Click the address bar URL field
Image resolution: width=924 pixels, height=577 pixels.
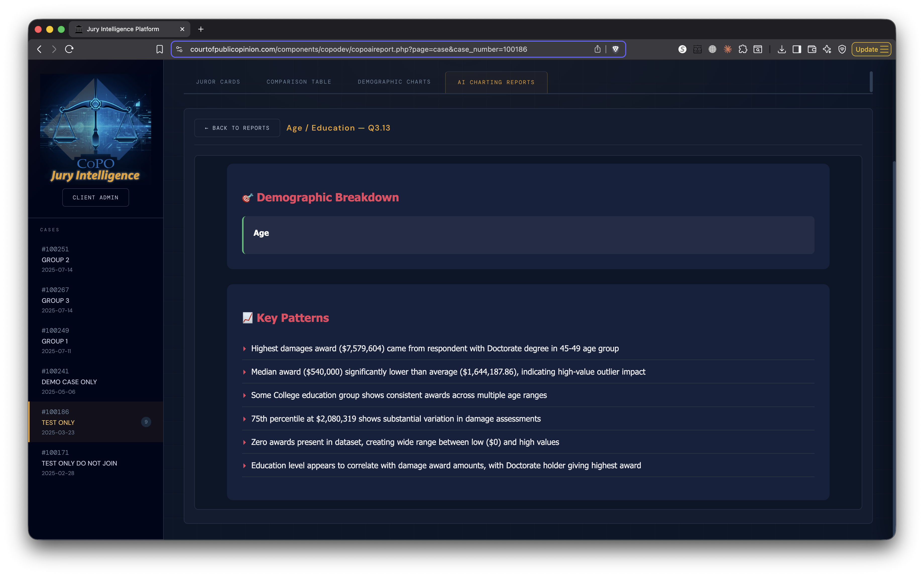(359, 49)
